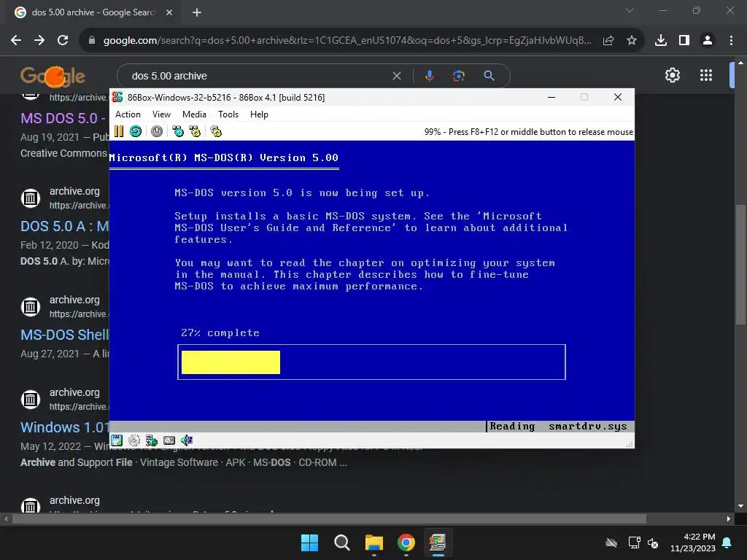Open a new Chrome tab with the plus button
This screenshot has width=747, height=560.
click(x=197, y=12)
